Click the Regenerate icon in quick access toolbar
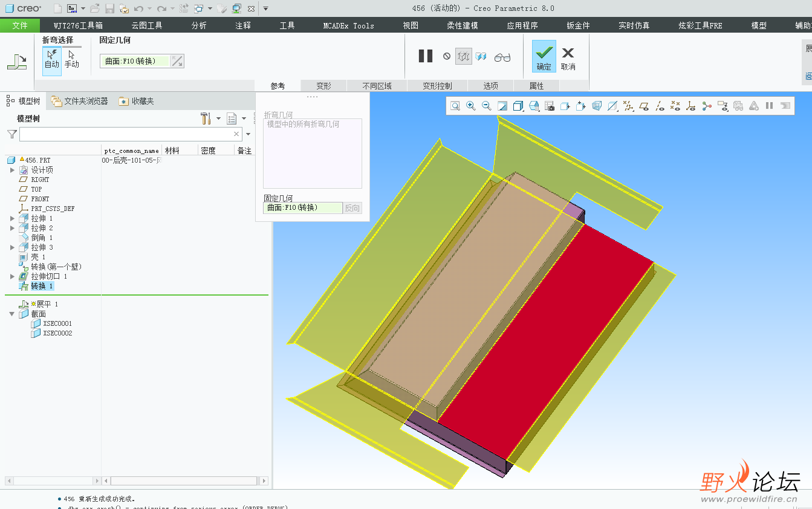812x509 pixels. click(x=184, y=8)
